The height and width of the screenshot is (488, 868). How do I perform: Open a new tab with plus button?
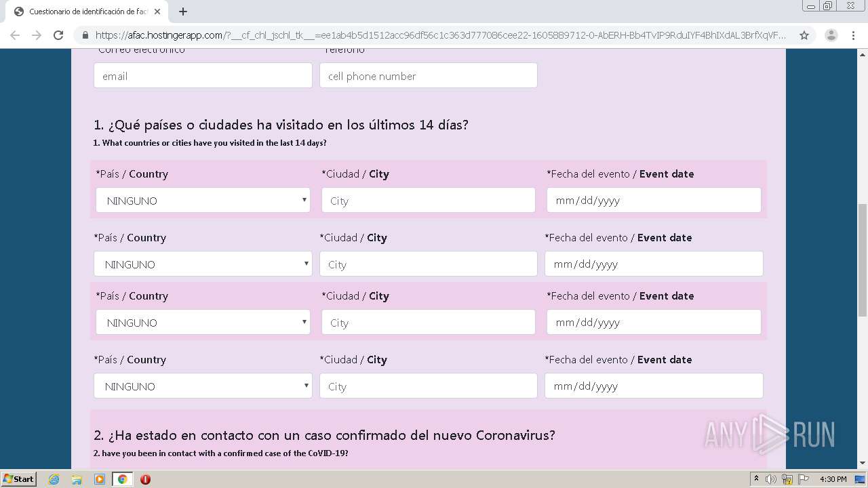[x=183, y=12]
